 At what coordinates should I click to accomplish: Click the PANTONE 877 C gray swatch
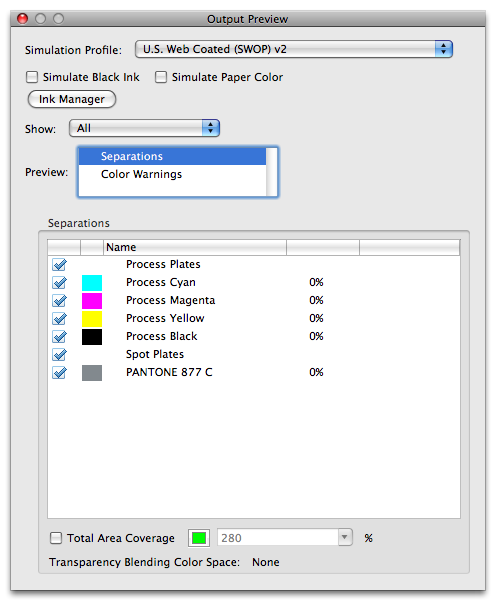click(x=92, y=373)
